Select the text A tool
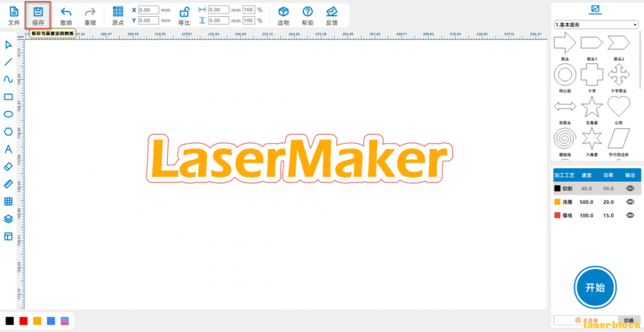 pyautogui.click(x=8, y=149)
